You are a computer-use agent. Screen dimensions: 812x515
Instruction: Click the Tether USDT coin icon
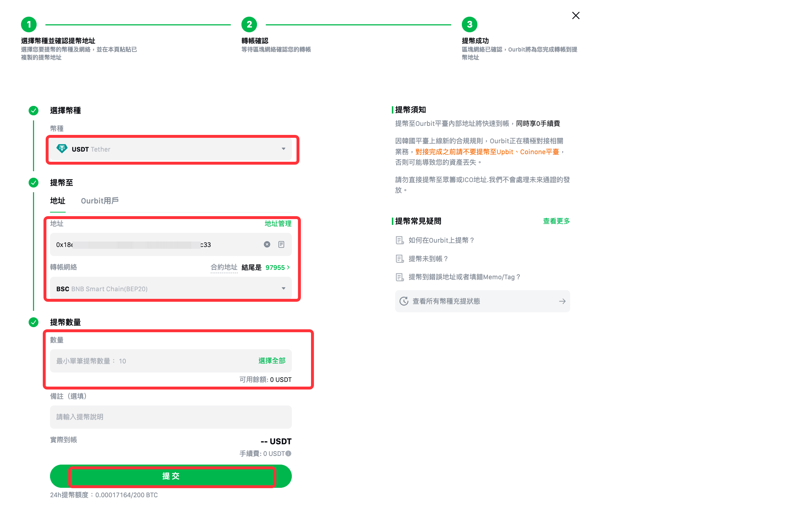pos(62,149)
